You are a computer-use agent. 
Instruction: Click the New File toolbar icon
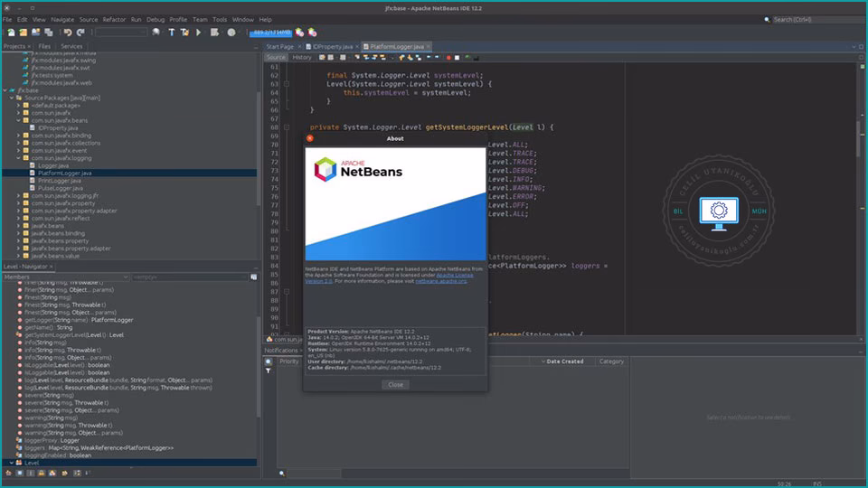click(x=11, y=33)
